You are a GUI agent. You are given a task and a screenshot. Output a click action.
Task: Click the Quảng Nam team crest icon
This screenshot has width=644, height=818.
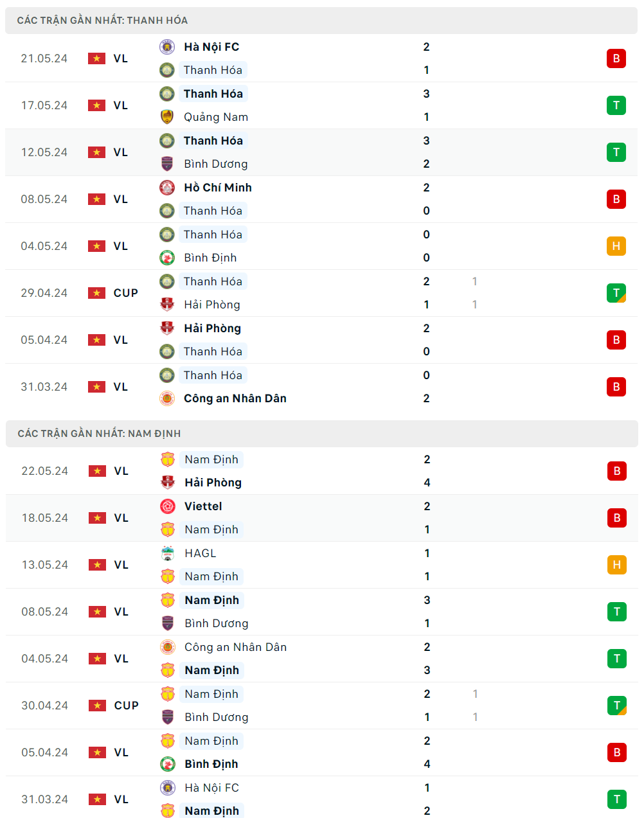point(167,117)
